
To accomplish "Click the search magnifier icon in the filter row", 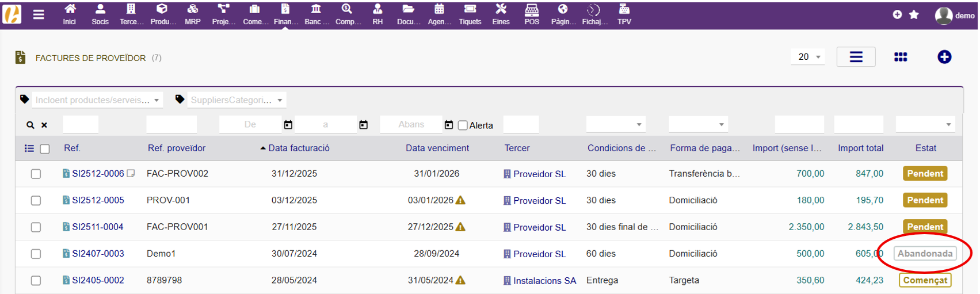I will (30, 125).
